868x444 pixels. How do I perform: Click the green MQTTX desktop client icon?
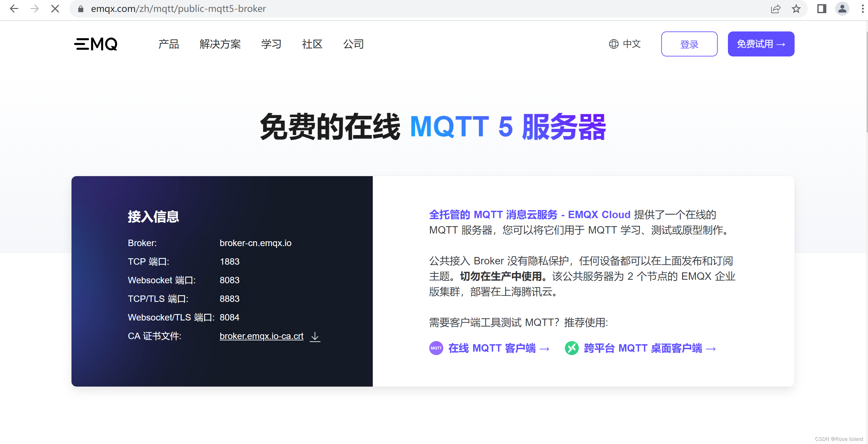572,348
